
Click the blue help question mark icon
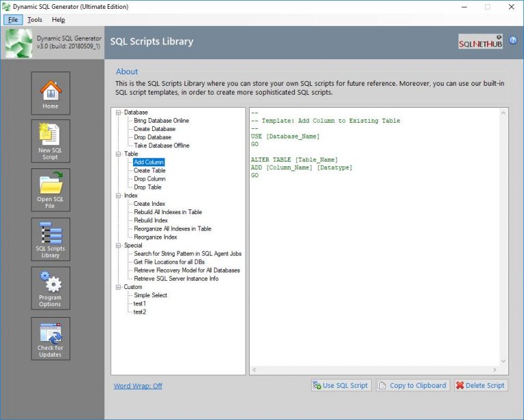(x=512, y=40)
